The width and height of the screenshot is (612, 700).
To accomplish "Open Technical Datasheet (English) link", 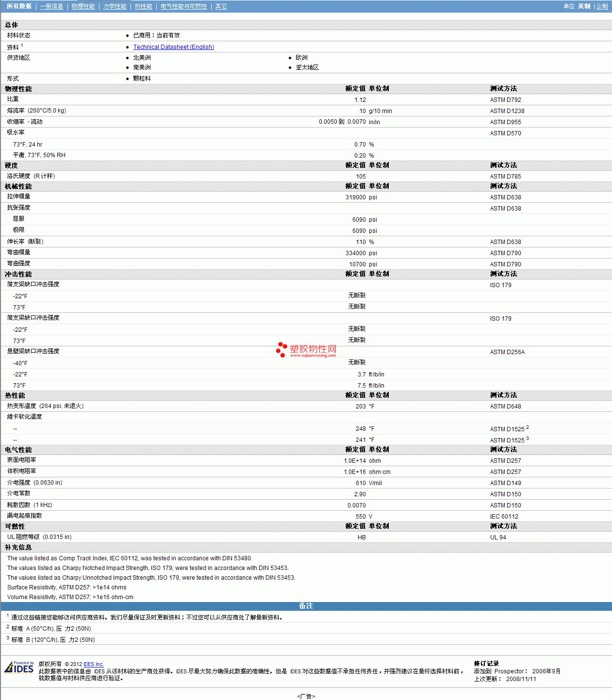I will tap(174, 47).
